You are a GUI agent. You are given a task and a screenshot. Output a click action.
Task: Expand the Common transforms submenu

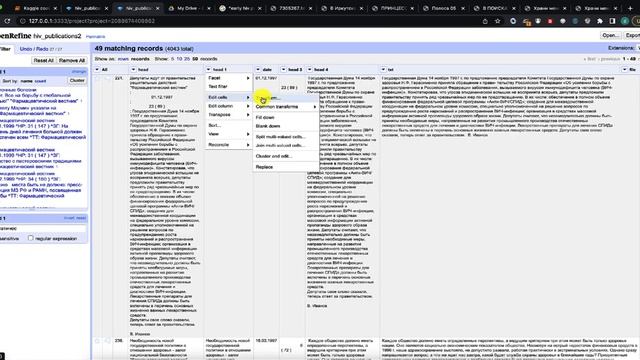pyautogui.click(x=286, y=107)
